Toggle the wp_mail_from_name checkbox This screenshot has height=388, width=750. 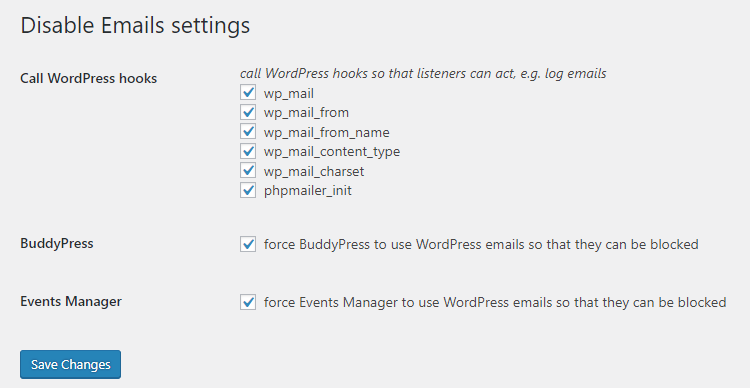(x=248, y=132)
